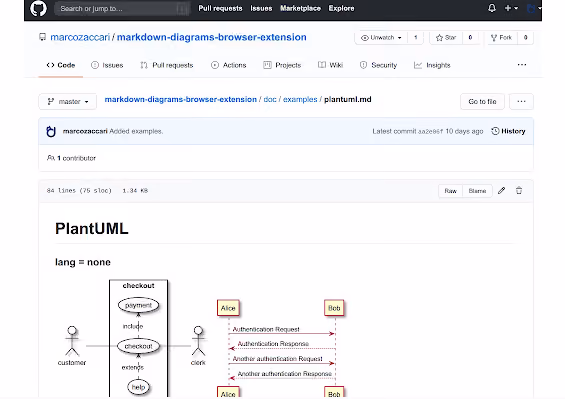
Task: Click the Alice-Bob sequence diagram image
Action: (x=281, y=348)
